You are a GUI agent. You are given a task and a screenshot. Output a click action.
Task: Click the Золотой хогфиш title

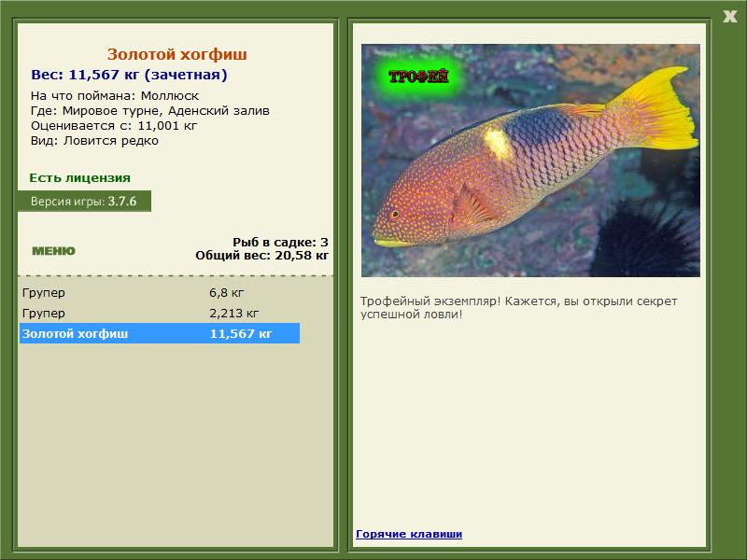click(176, 54)
